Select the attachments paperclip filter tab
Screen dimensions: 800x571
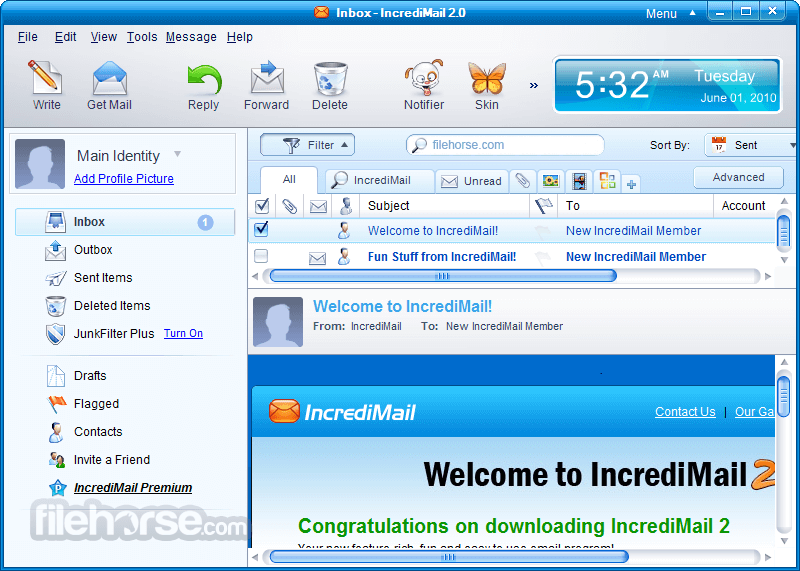click(522, 181)
